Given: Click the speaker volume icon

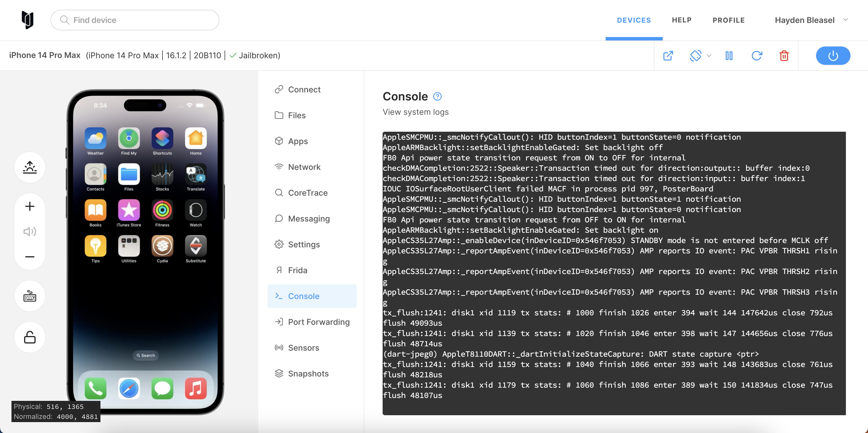Looking at the screenshot, I should point(30,232).
